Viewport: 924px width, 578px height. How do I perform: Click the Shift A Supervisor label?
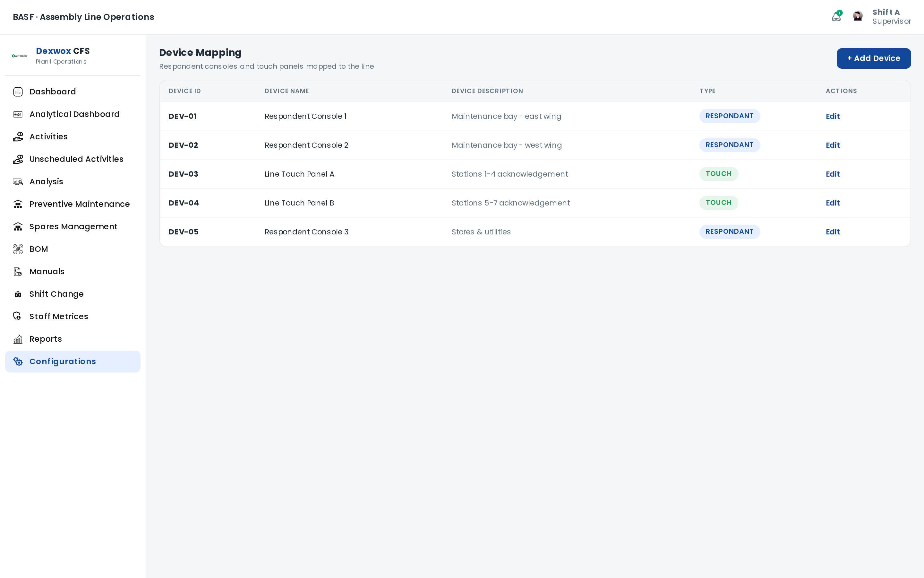892,17
